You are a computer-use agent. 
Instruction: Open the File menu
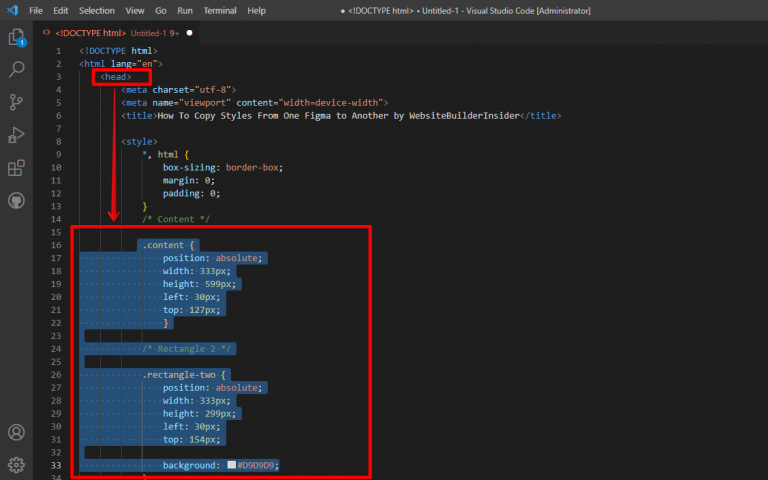[36, 10]
